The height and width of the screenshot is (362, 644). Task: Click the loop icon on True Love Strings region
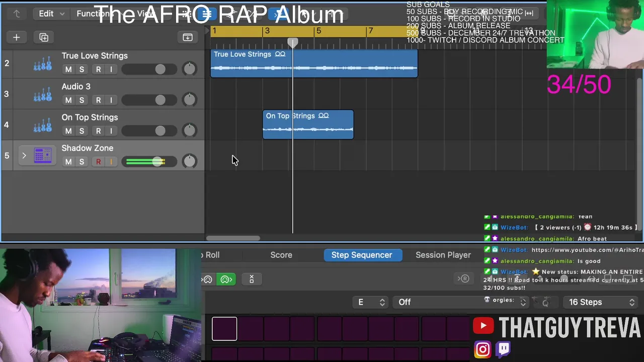(280, 54)
